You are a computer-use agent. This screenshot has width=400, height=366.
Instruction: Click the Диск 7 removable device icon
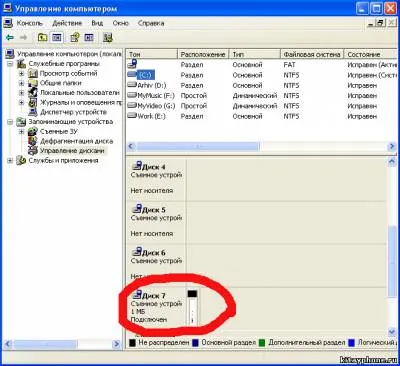tap(137, 295)
